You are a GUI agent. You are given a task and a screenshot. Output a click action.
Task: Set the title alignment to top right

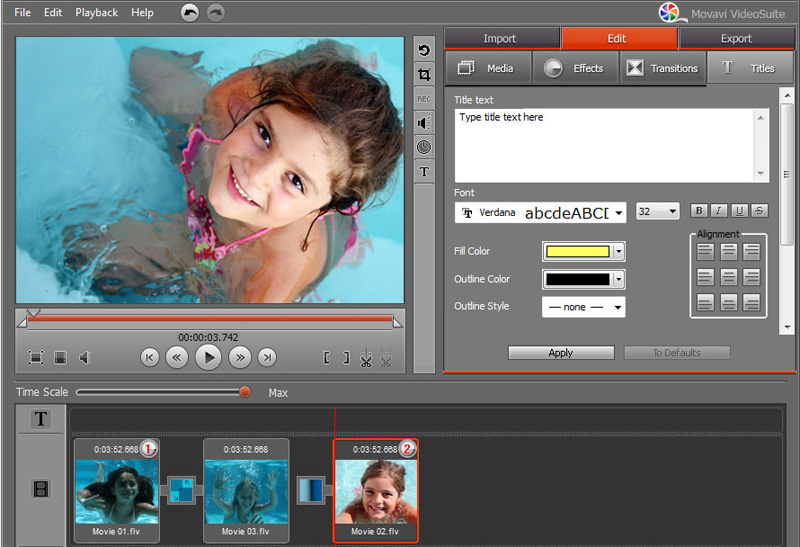tap(752, 252)
